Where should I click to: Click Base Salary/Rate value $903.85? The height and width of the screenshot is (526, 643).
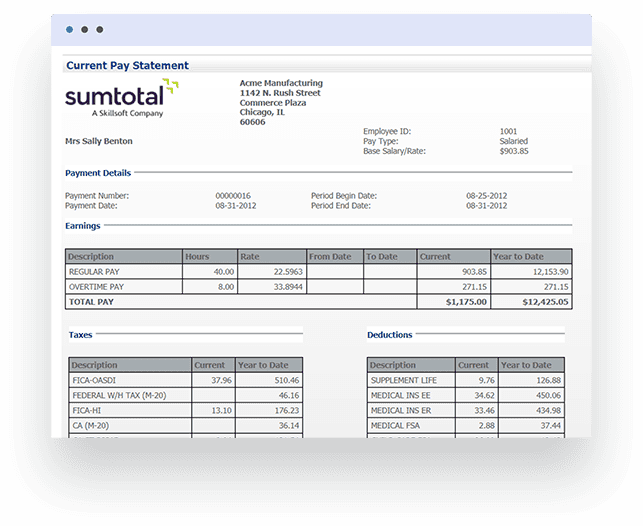pos(514,151)
